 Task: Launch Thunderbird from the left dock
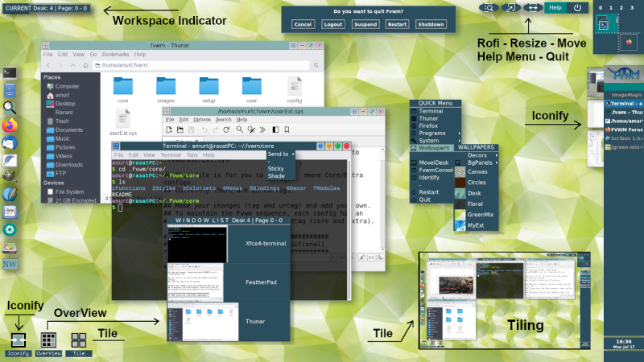pyautogui.click(x=10, y=143)
